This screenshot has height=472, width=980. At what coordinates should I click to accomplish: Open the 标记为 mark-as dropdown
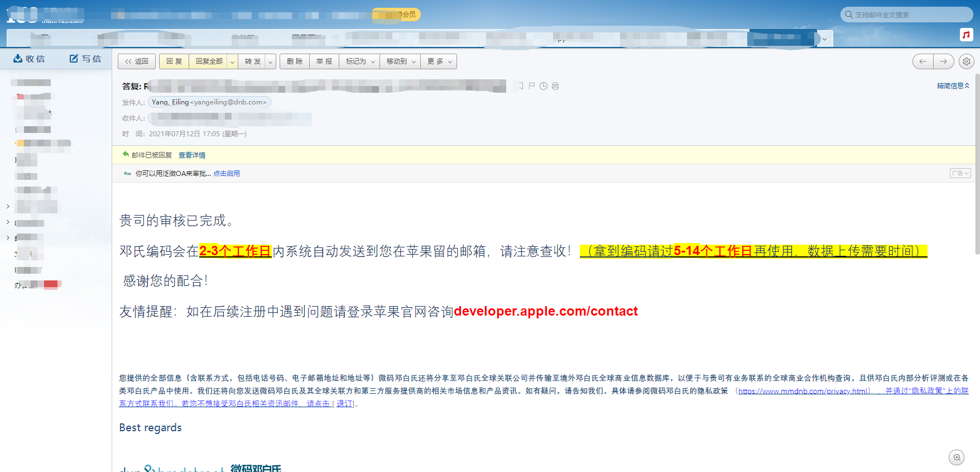[359, 61]
